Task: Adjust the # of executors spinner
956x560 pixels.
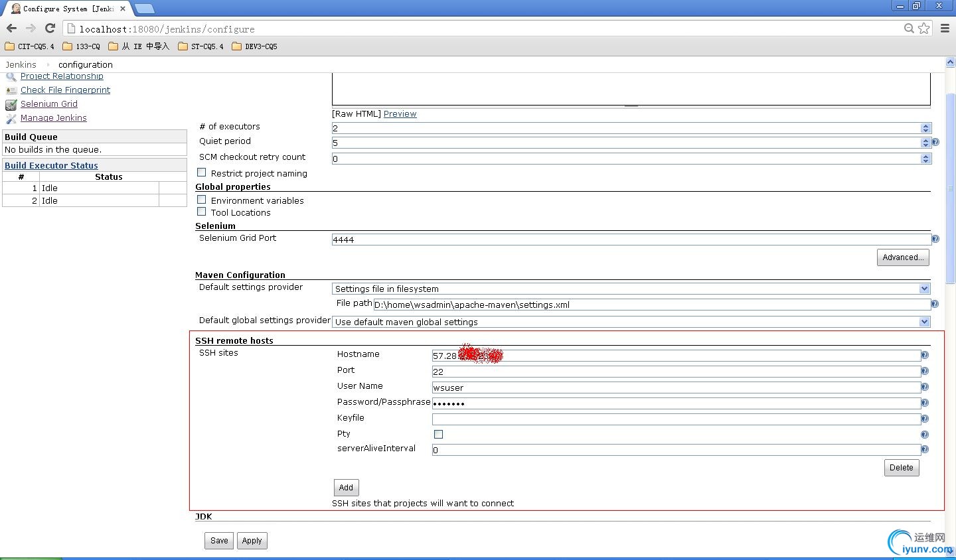Action: 926,128
